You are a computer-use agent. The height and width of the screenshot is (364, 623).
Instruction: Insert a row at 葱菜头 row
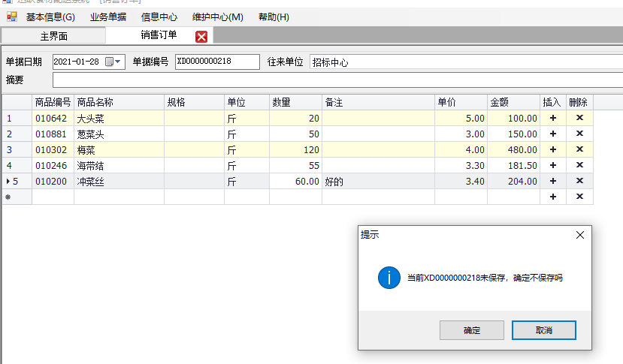coord(553,134)
